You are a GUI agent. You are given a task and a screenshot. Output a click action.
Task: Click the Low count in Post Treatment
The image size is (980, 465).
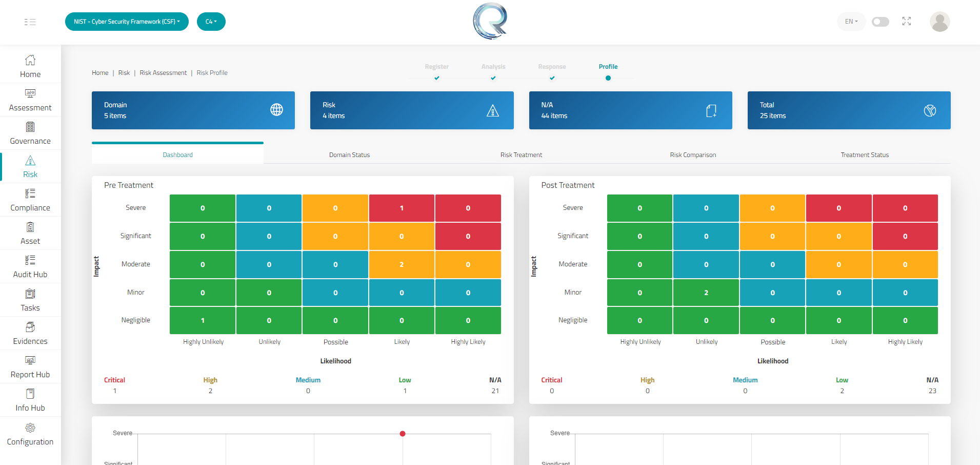click(842, 391)
